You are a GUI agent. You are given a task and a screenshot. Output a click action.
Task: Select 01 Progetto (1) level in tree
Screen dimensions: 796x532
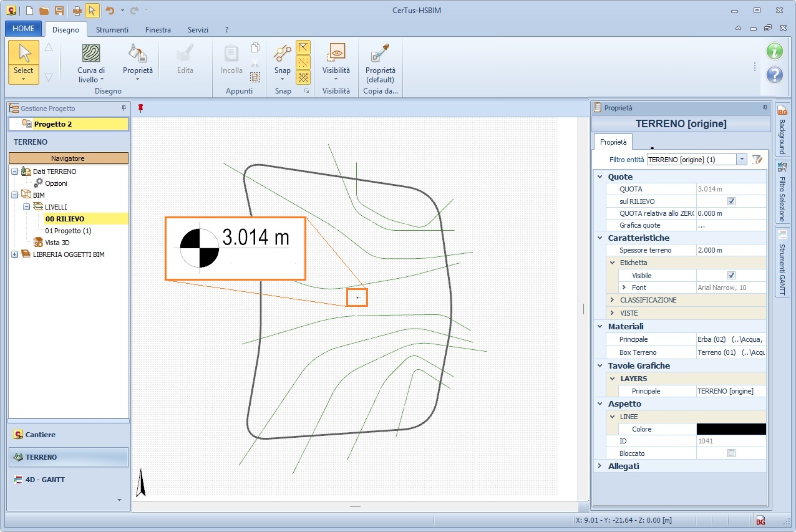(68, 231)
